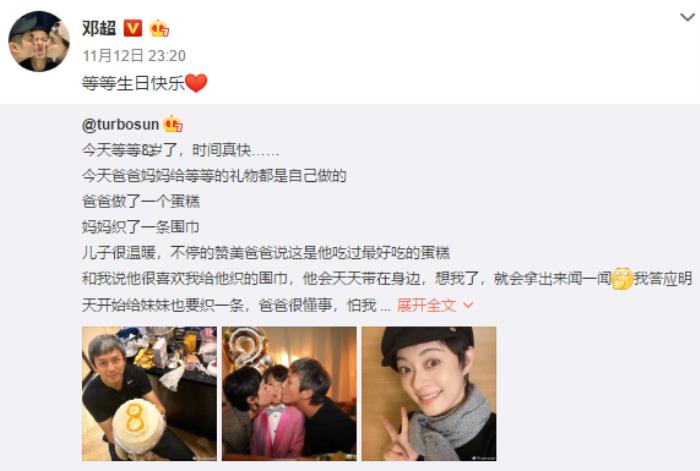
Task: View the photo of the man holding the cake
Action: (150, 394)
